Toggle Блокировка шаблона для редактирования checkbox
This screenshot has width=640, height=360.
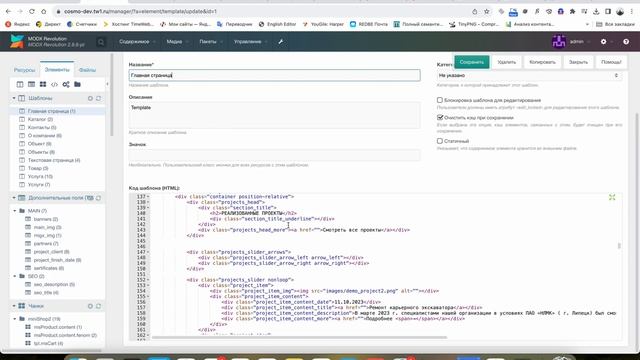(x=440, y=100)
